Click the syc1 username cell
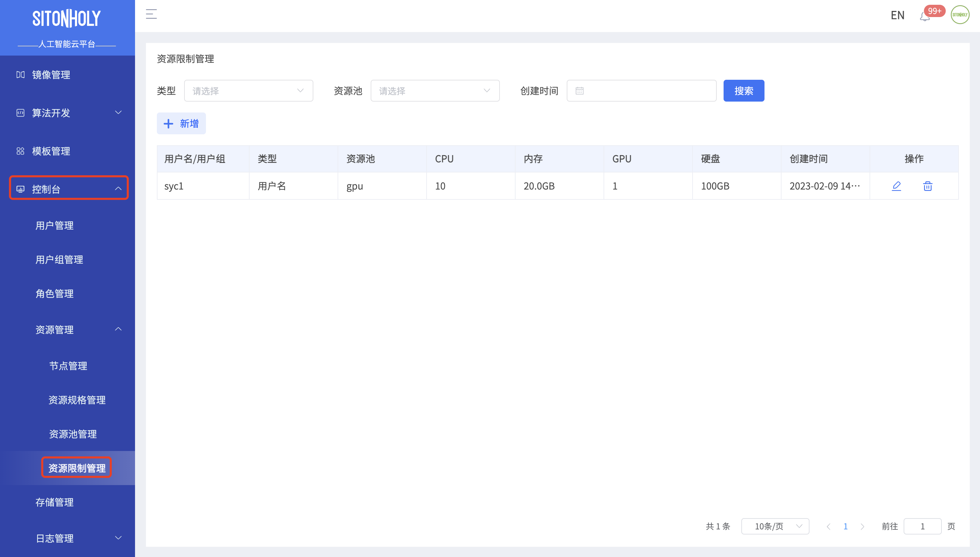 203,186
